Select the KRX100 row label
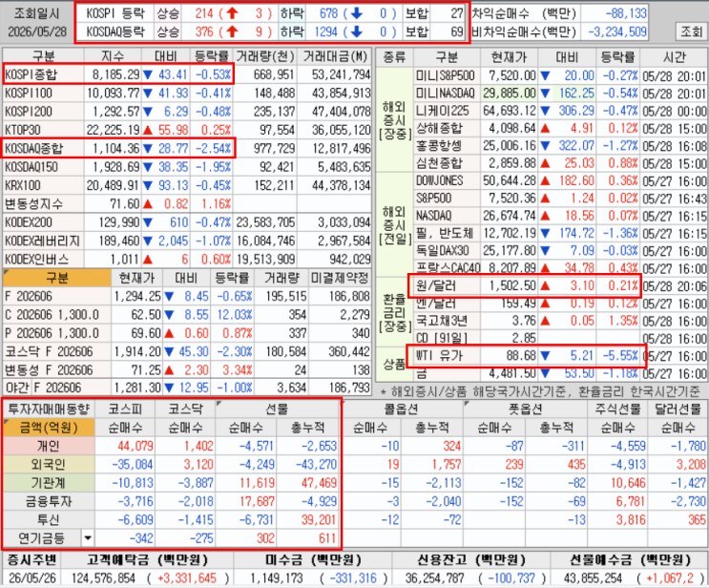 click(x=23, y=185)
